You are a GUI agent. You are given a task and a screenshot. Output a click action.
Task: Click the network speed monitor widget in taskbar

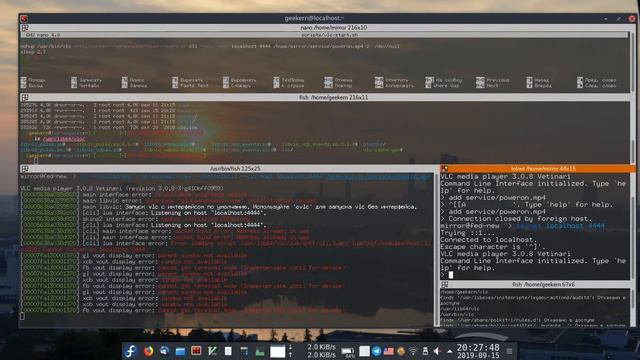tap(313, 351)
